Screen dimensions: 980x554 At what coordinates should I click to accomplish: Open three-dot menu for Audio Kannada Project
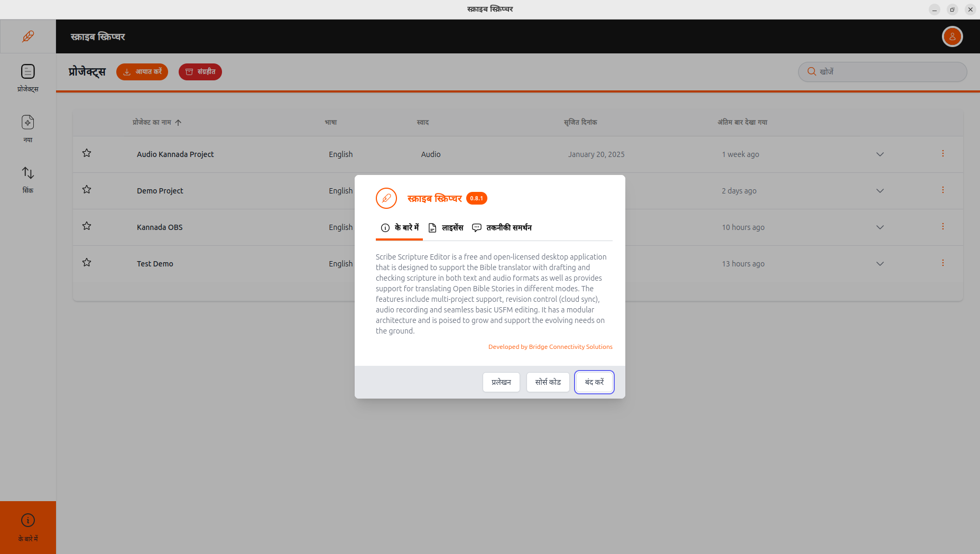click(942, 154)
